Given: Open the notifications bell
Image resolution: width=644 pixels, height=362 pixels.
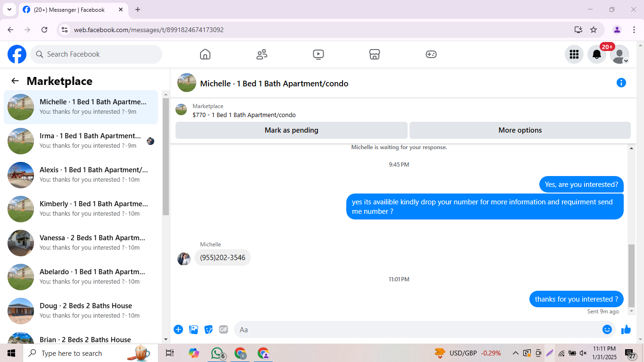Looking at the screenshot, I should [x=597, y=54].
